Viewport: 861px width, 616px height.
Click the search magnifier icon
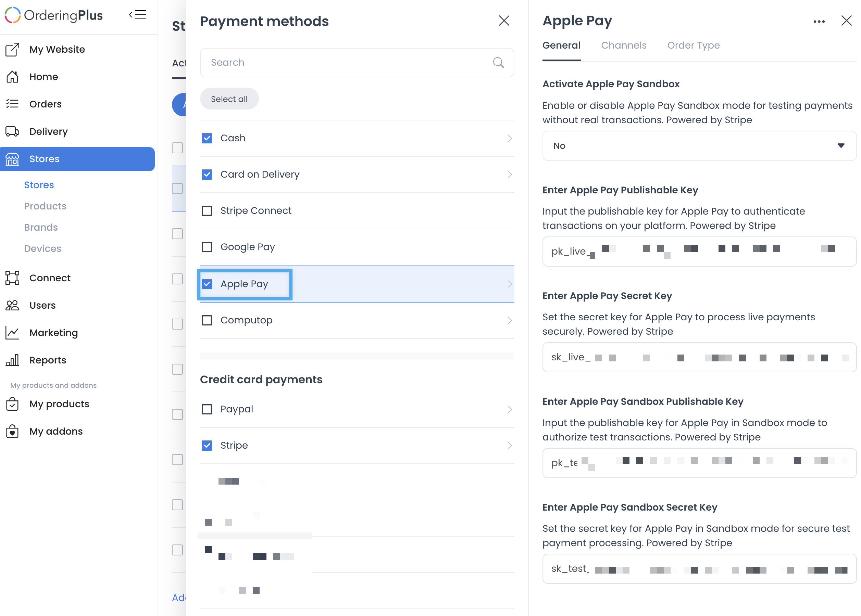[x=498, y=63]
